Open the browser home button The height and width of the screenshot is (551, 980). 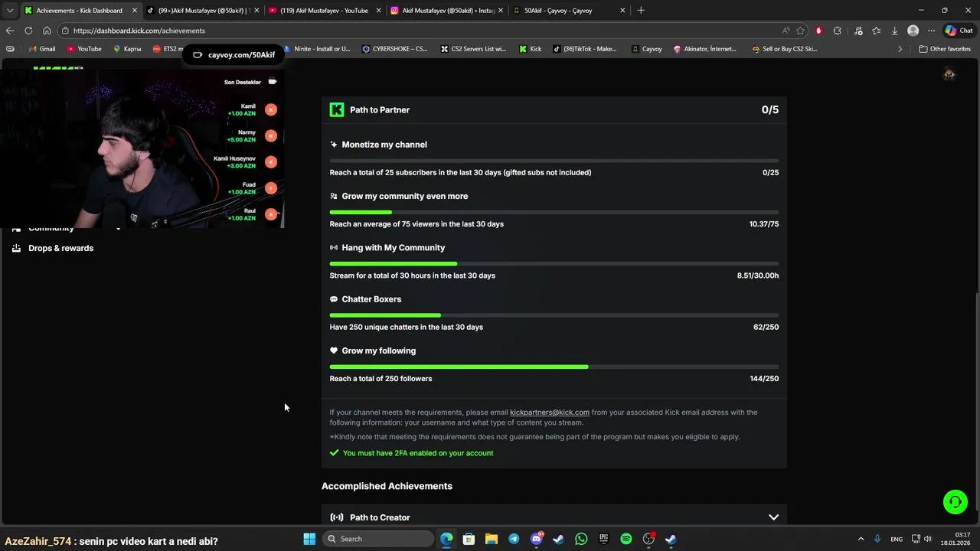pyautogui.click(x=47, y=31)
